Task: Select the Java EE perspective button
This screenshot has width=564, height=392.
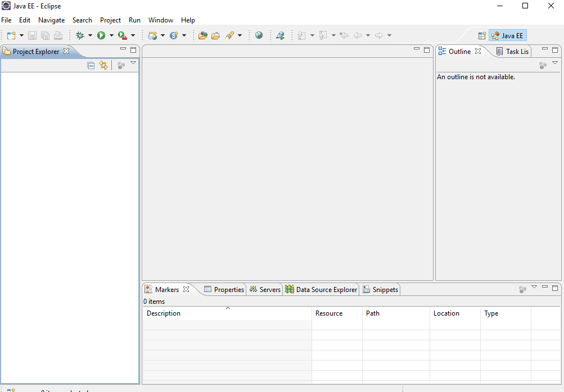Action: coord(508,35)
